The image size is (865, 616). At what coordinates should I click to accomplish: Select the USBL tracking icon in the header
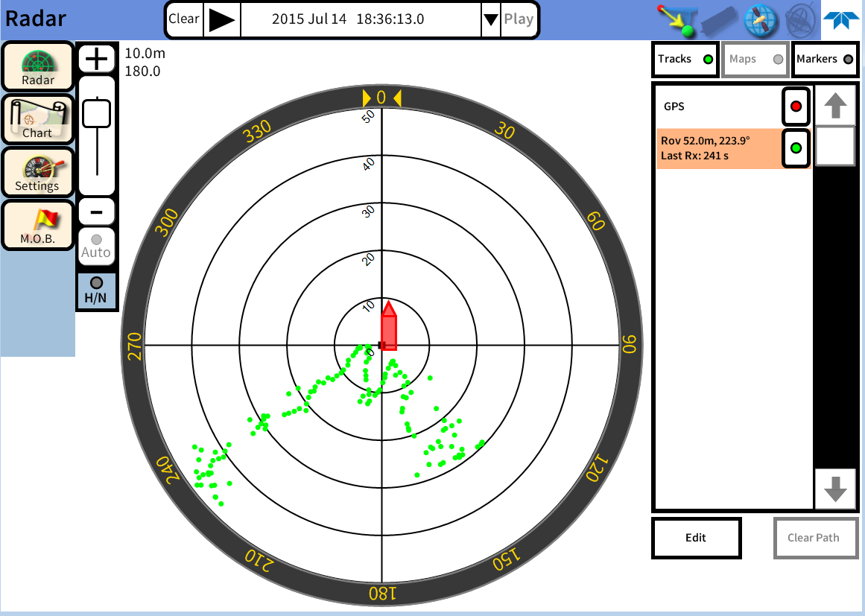click(674, 19)
